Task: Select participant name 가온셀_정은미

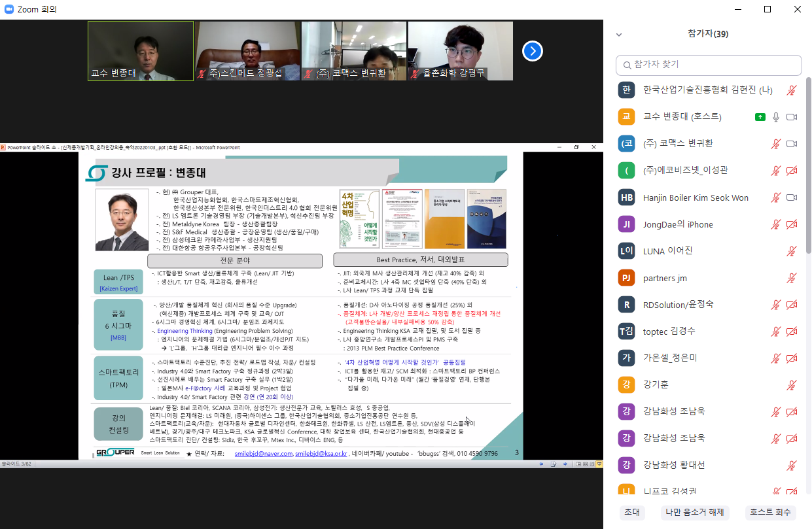Action: click(x=670, y=358)
